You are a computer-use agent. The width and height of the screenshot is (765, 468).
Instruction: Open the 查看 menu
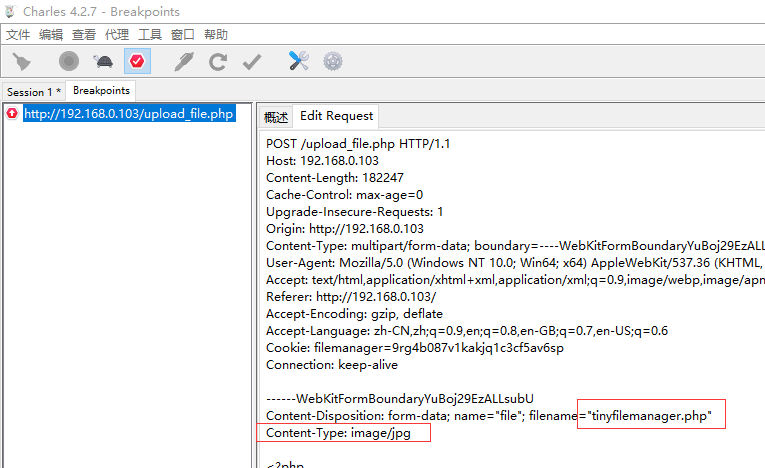[84, 35]
